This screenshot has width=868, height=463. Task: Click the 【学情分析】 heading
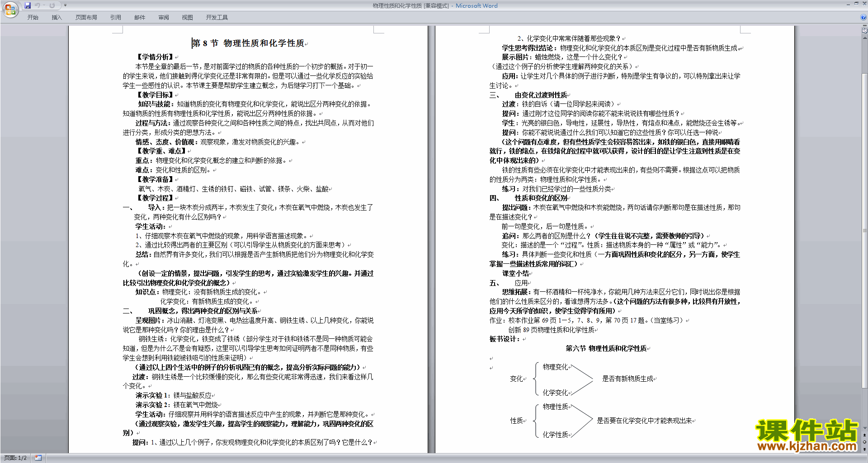tap(155, 57)
